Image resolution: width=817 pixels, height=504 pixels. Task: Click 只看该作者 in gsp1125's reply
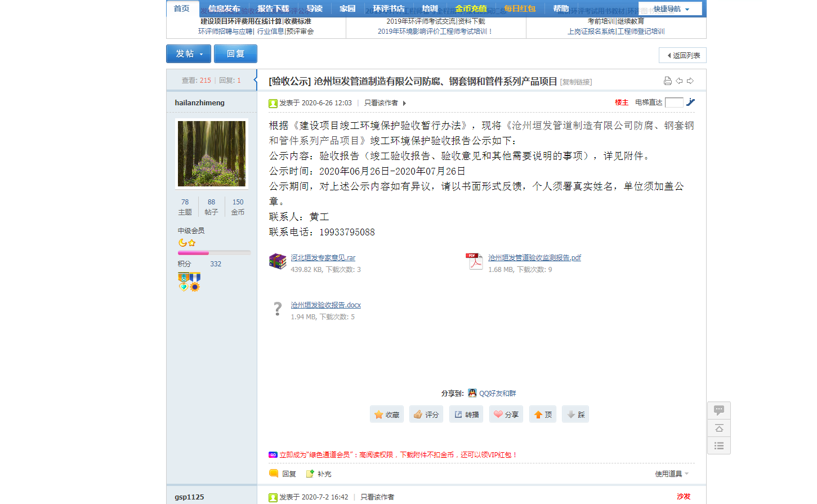[377, 497]
